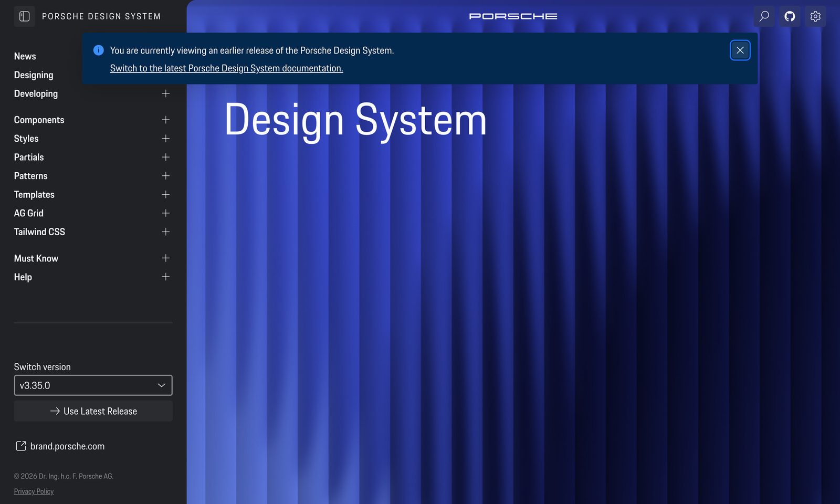Image resolution: width=840 pixels, height=504 pixels.
Task: Select AG Grid in the sidebar
Action: coord(29,213)
